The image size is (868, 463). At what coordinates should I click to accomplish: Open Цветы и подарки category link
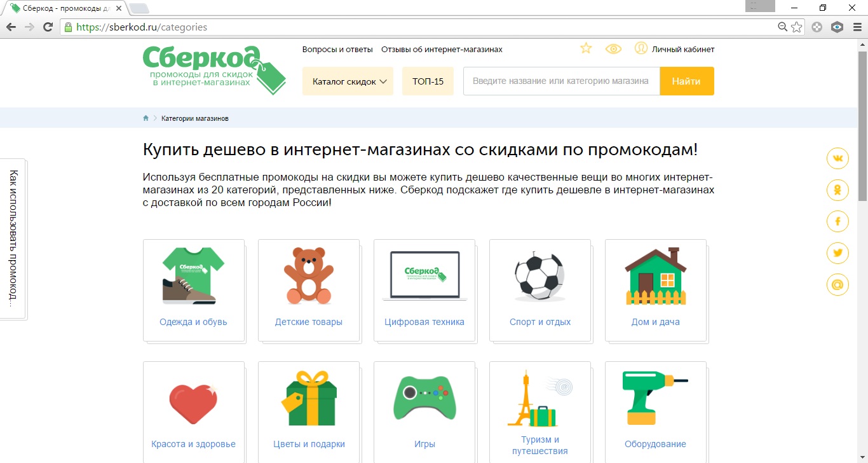[309, 444]
